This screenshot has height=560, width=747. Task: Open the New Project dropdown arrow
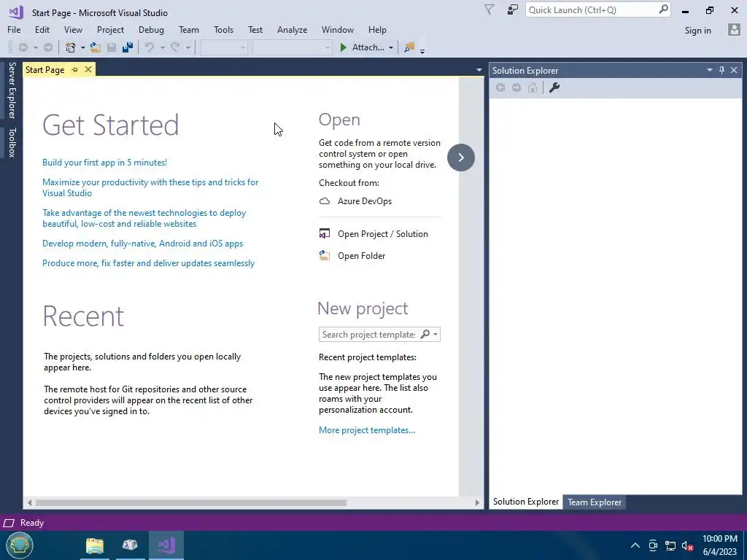82,47
